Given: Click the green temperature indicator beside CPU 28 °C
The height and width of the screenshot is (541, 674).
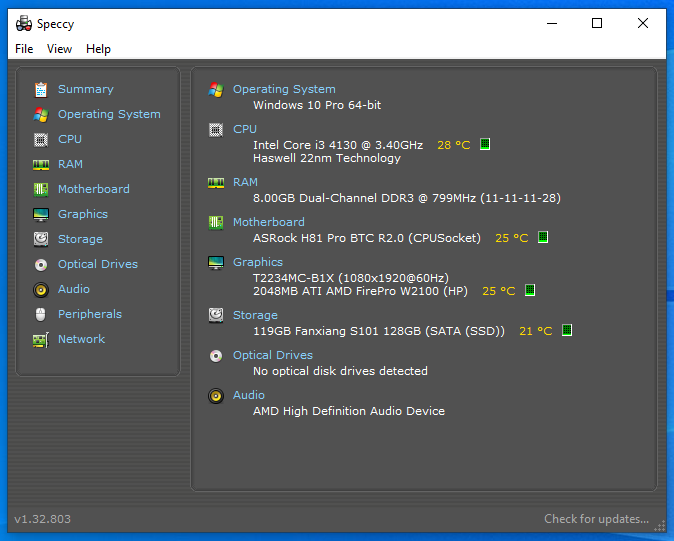Looking at the screenshot, I should point(485,144).
